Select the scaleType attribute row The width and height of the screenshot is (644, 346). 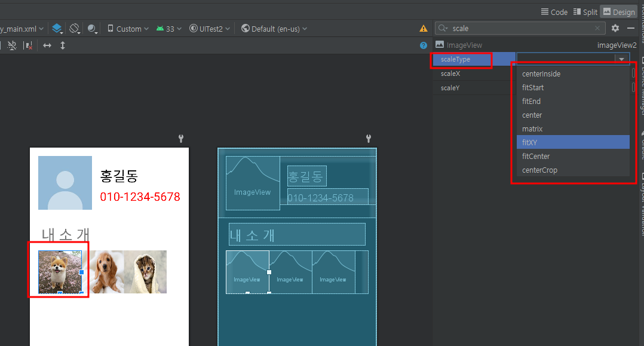[474, 59]
